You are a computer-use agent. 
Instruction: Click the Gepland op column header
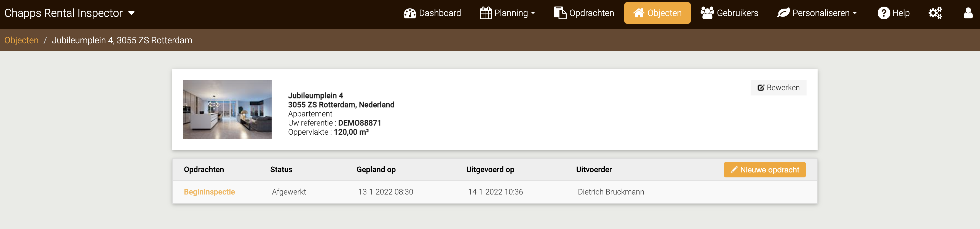click(376, 170)
